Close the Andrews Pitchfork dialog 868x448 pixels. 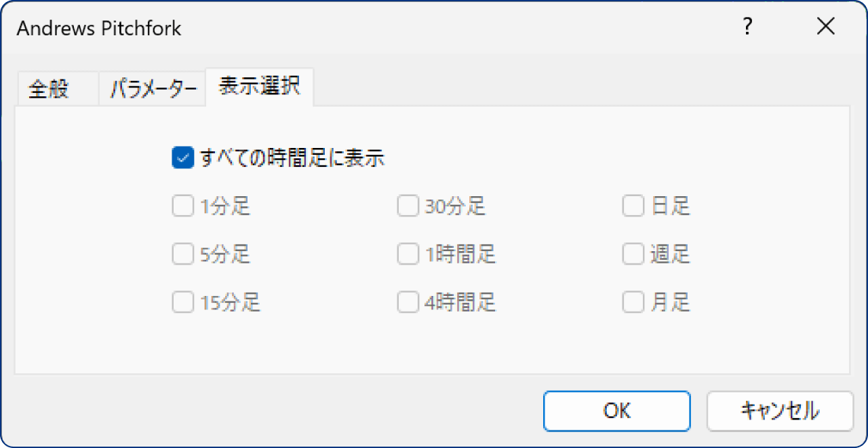click(x=825, y=27)
